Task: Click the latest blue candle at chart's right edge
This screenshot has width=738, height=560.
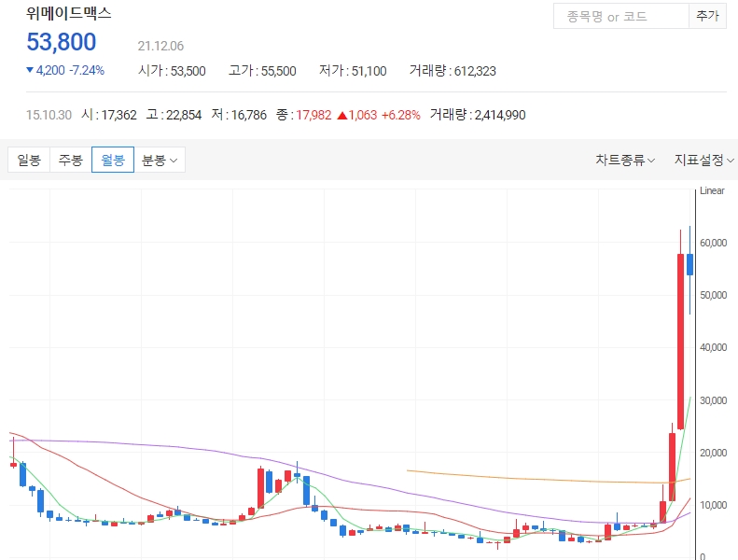Action: coord(690,265)
